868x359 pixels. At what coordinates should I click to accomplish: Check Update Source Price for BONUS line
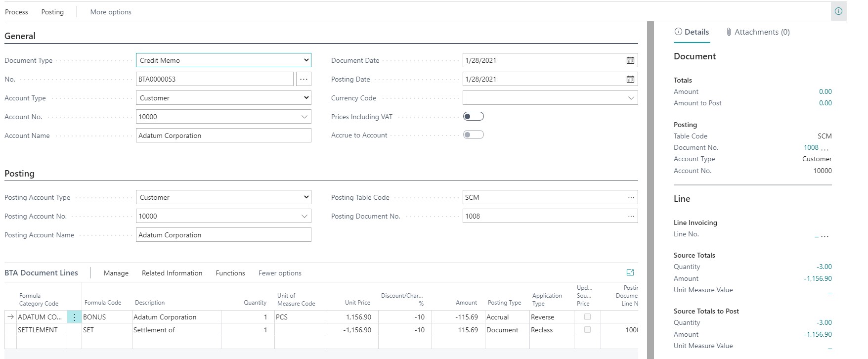click(x=587, y=316)
